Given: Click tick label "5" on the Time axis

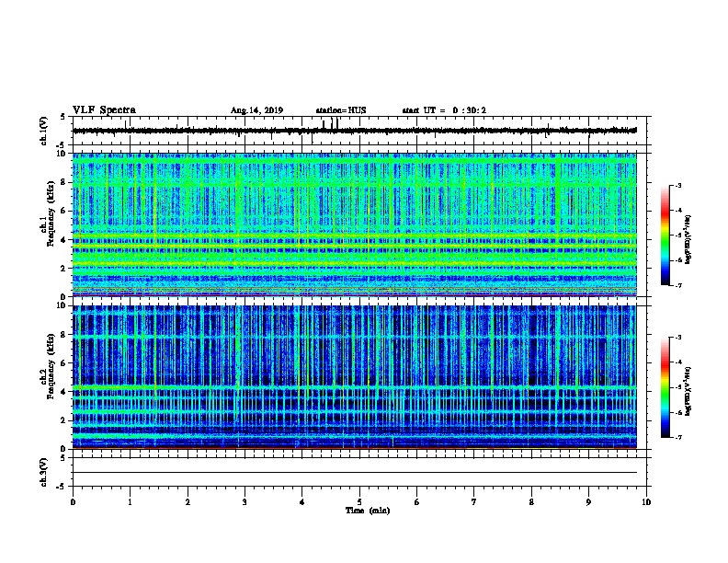Looking at the screenshot, I should pos(359,502).
